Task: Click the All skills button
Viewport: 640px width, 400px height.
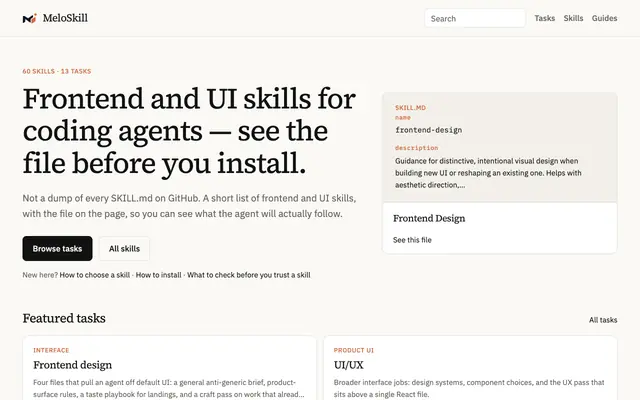Action: [x=124, y=249]
